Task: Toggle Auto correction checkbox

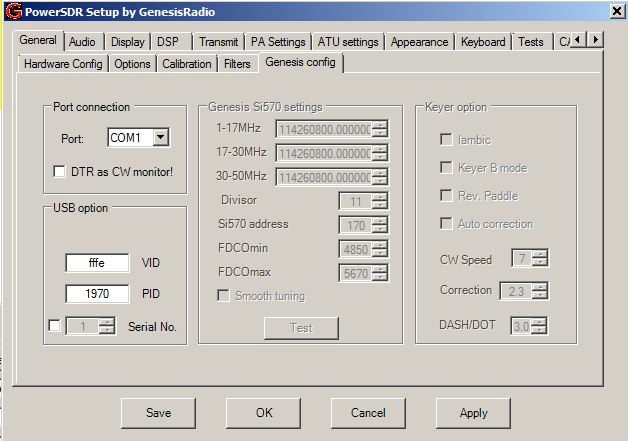Action: 446,224
